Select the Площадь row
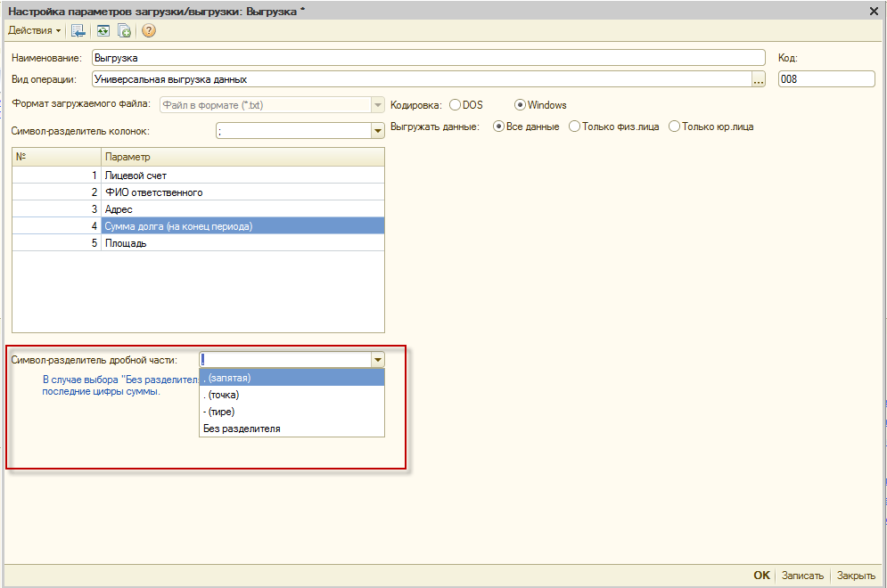 click(x=198, y=243)
